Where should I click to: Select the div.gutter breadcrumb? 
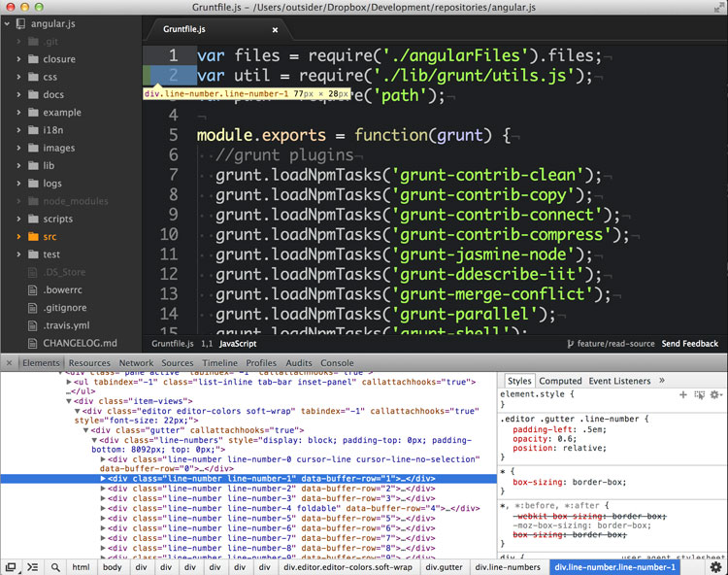(x=444, y=567)
